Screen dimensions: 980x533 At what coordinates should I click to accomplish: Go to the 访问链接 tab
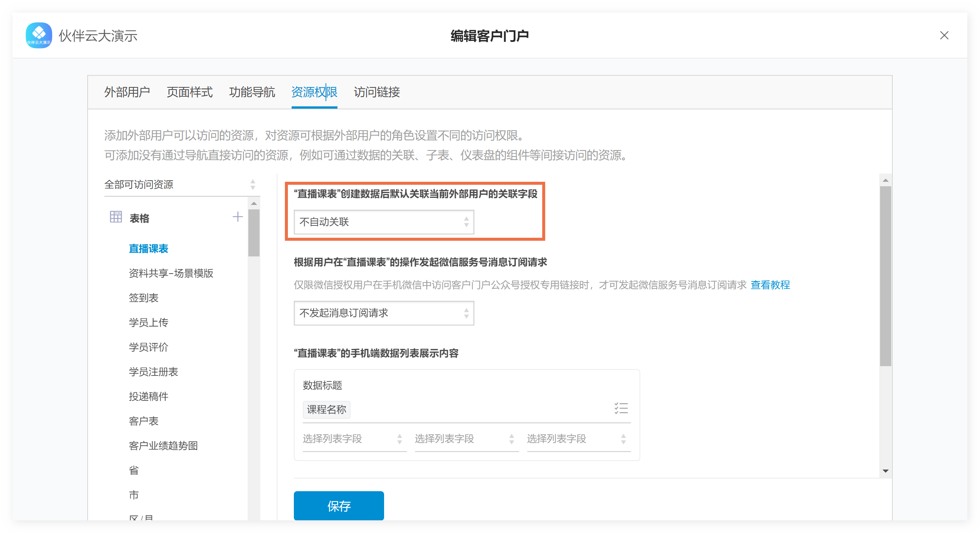377,92
